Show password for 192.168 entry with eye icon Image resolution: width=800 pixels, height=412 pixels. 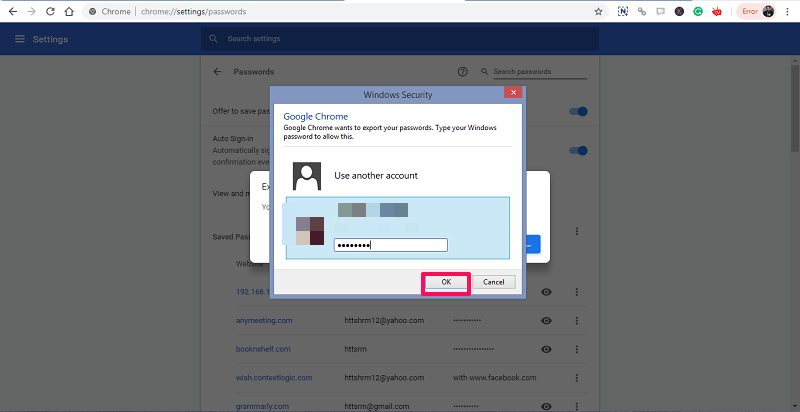click(x=546, y=292)
